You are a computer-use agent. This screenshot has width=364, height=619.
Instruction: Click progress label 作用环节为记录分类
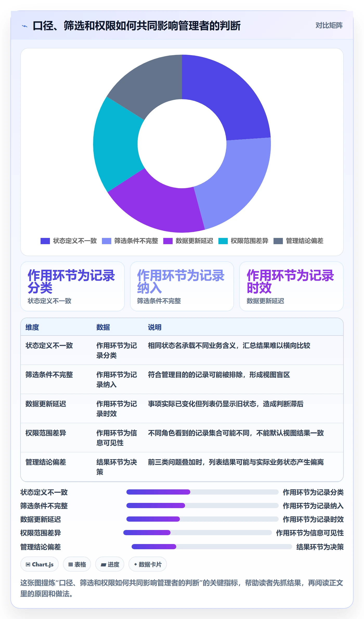(313, 492)
